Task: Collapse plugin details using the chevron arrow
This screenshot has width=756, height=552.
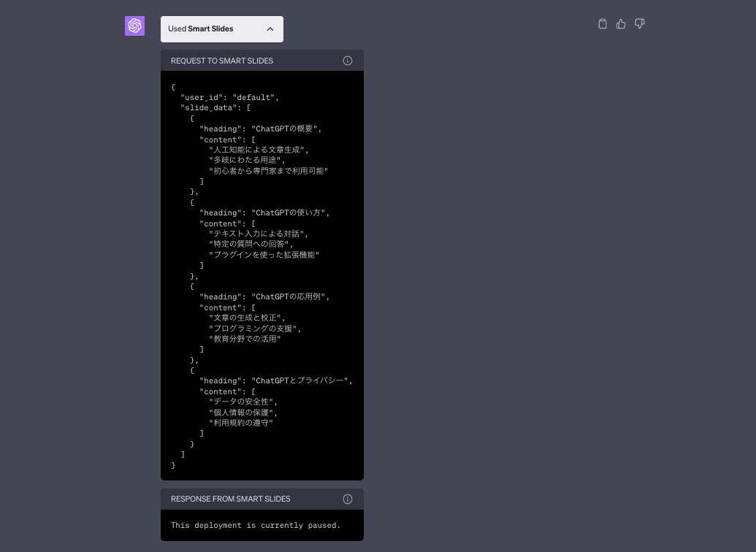Action: click(x=270, y=29)
